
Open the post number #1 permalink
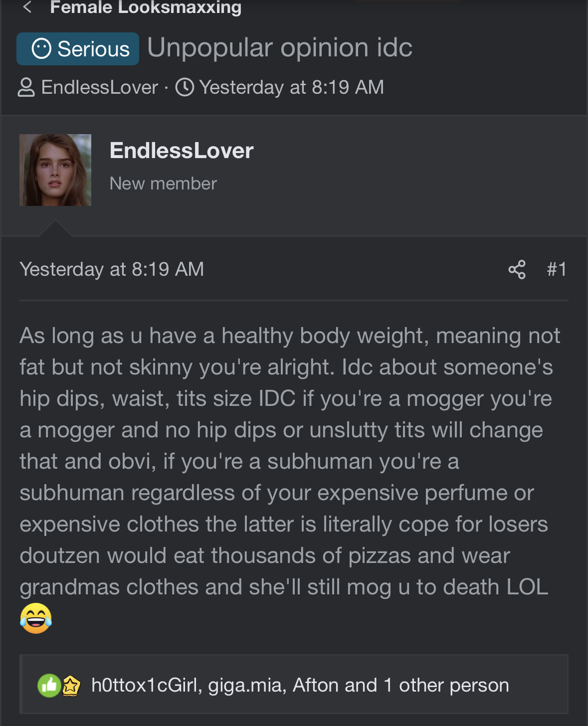click(x=557, y=269)
